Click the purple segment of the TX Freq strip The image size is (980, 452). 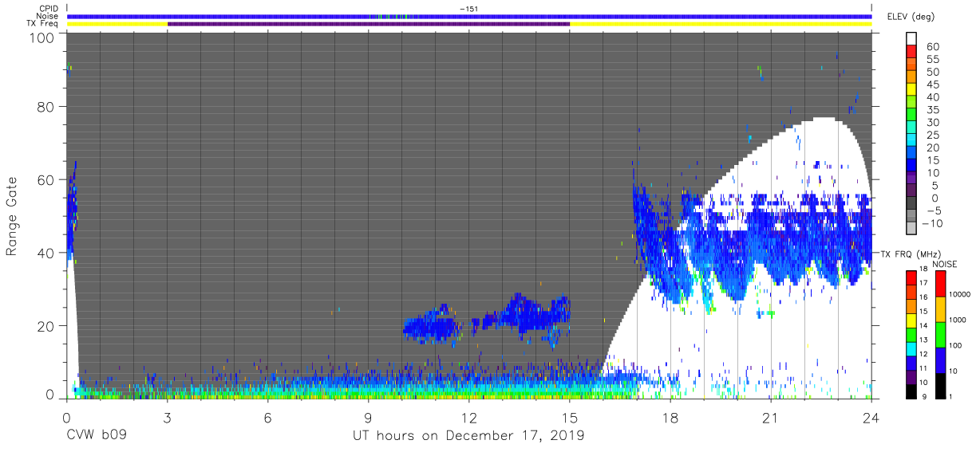[369, 24]
